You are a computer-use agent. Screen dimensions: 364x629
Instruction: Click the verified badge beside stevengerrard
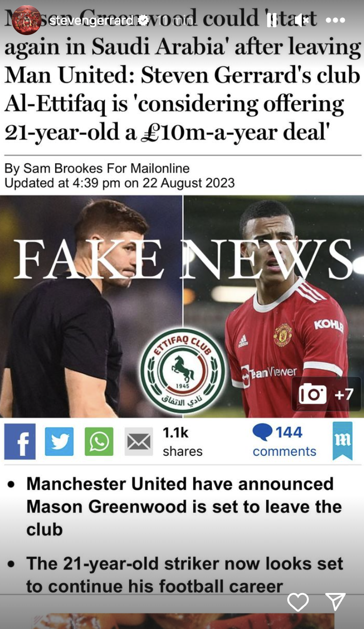(144, 20)
